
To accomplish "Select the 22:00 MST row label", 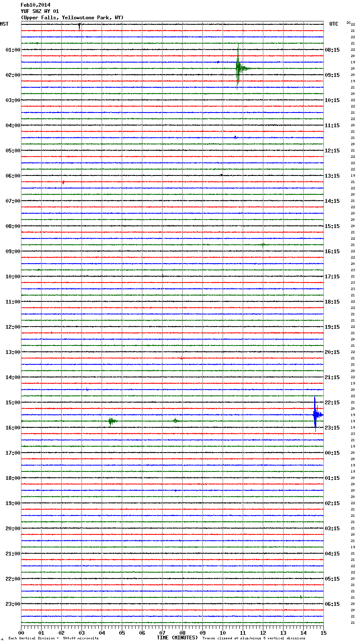I will pyautogui.click(x=13, y=579).
